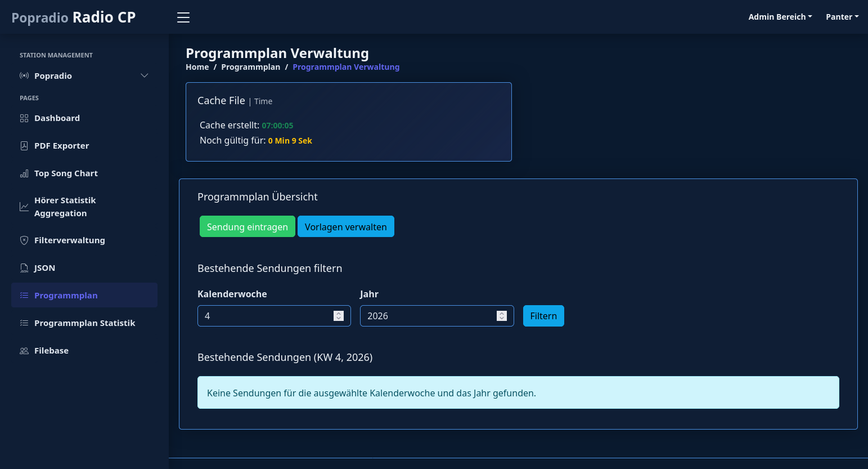Screen dimensions: 868x469
Task: Open the Panter user dropdown
Action: 842,17
